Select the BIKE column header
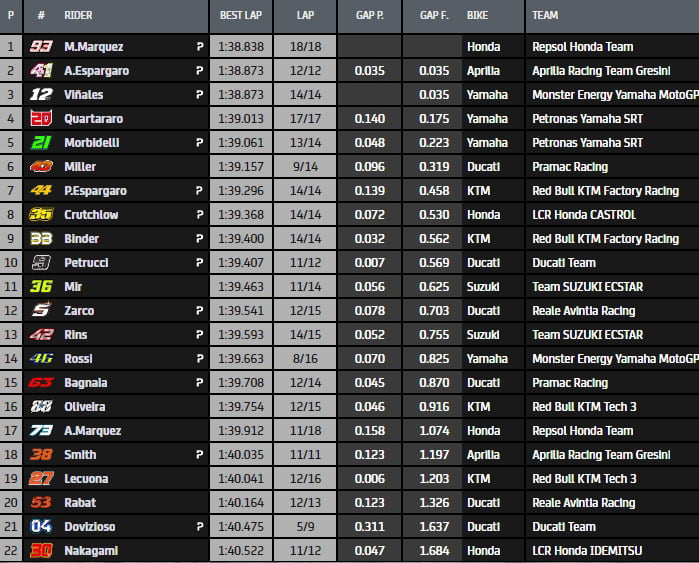 [x=479, y=16]
